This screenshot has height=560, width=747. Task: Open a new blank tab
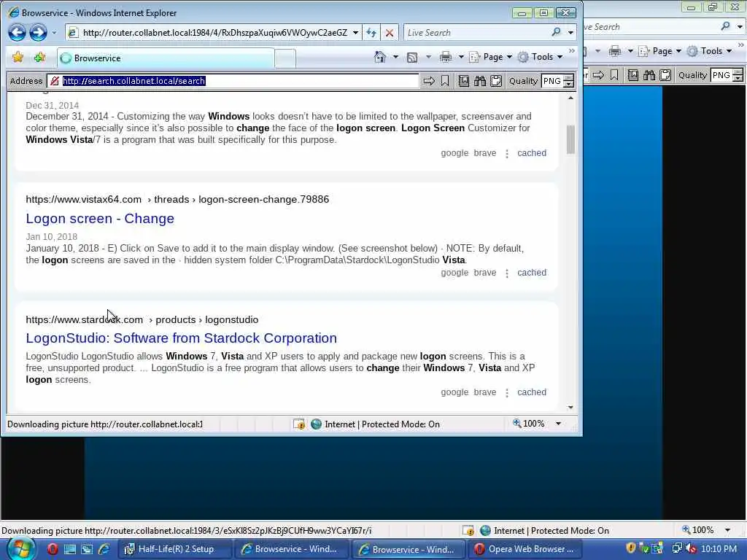coord(285,58)
